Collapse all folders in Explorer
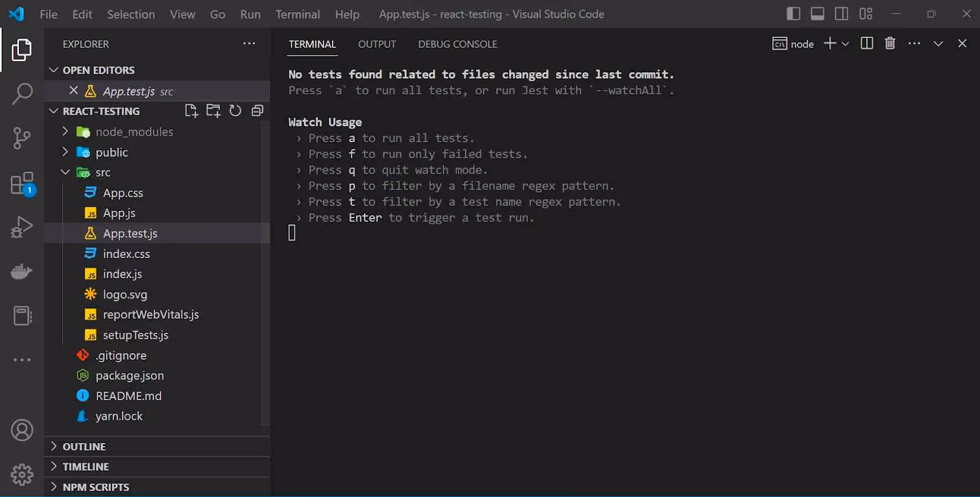Image resolution: width=980 pixels, height=497 pixels. [257, 111]
